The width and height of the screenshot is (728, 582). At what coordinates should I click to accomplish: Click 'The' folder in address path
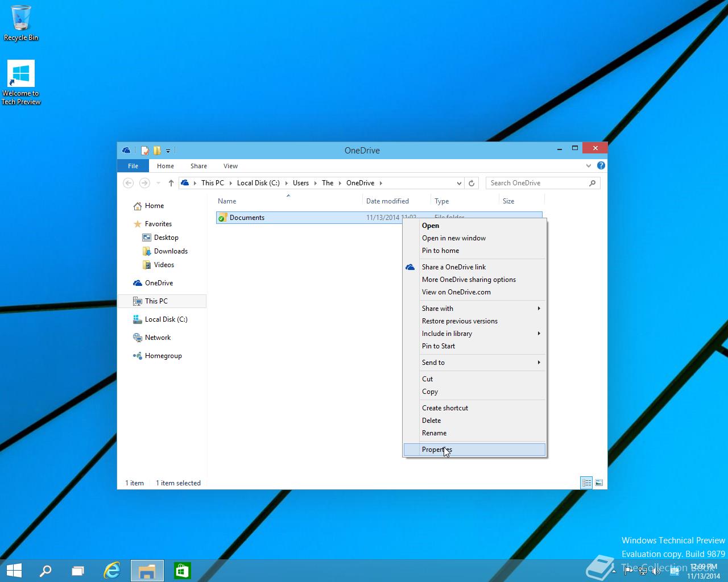[x=328, y=183]
